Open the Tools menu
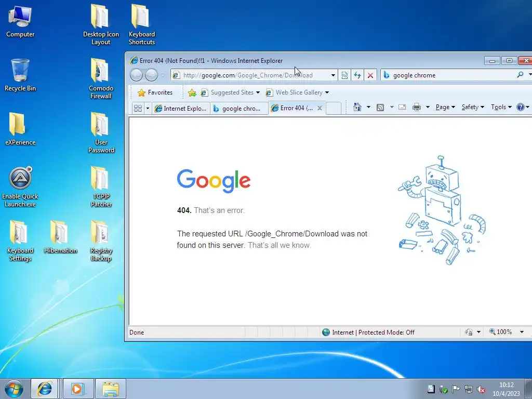Image resolution: width=532 pixels, height=399 pixels. (x=501, y=107)
